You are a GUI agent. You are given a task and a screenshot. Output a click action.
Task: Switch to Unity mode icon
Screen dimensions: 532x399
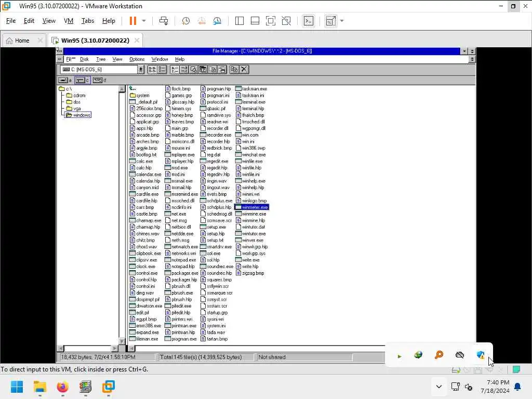tap(286, 21)
